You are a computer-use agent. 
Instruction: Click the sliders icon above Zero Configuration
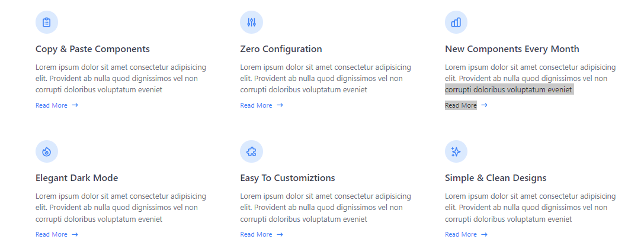click(x=251, y=22)
